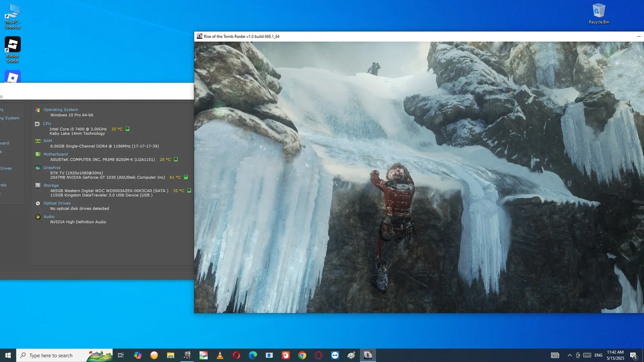Screen dimensions: 644x362
Task: Click the CPU chip icon
Action: (x=37, y=124)
